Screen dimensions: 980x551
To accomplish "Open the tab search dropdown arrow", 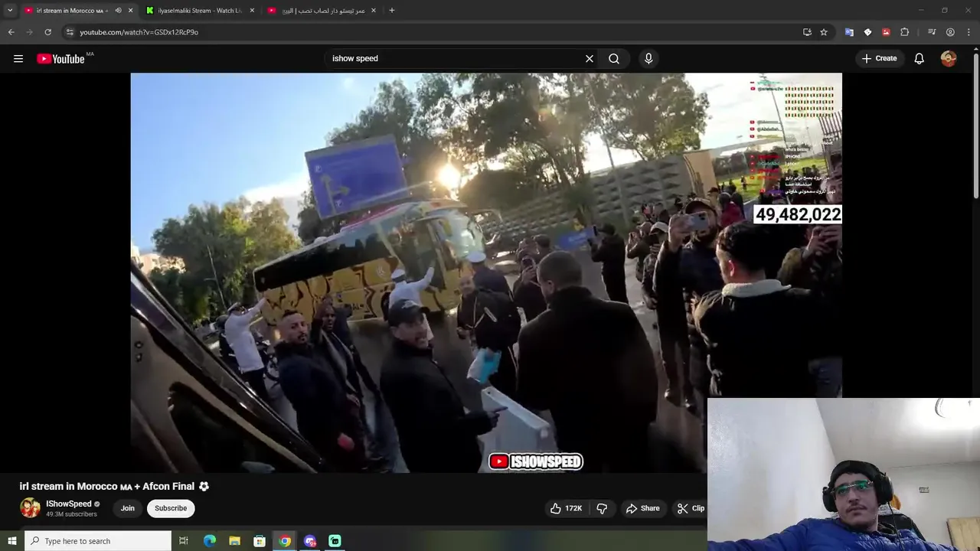I will pyautogui.click(x=10, y=11).
